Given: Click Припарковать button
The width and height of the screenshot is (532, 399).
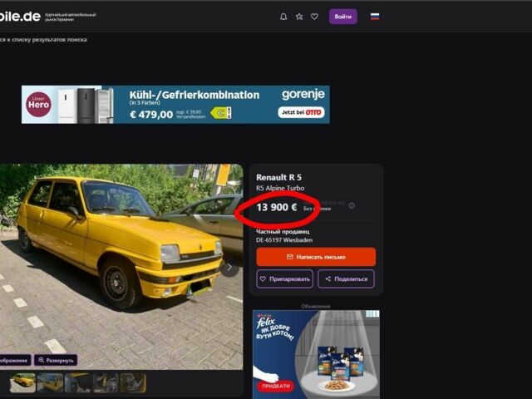Looking at the screenshot, I should [284, 279].
